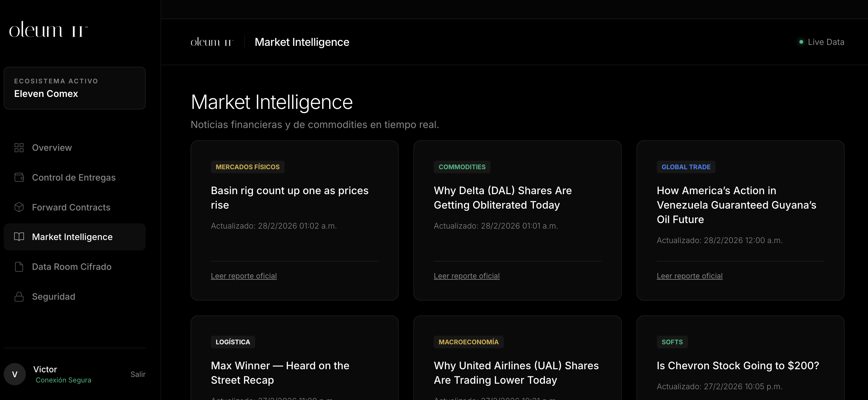Screen dimensions: 868x400
Task: Select the Overview grid icon
Action: [x=19, y=147]
